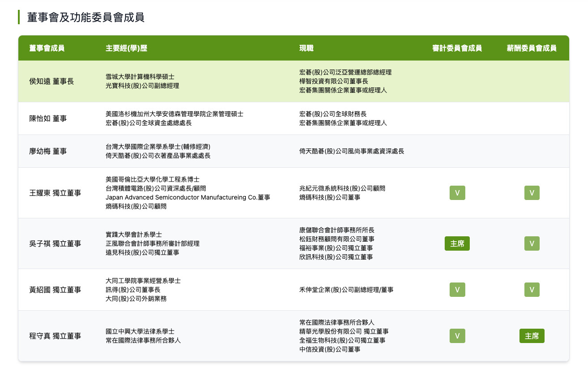Click 王耀東's remuneration committee V badge
588x378 pixels.
point(532,193)
